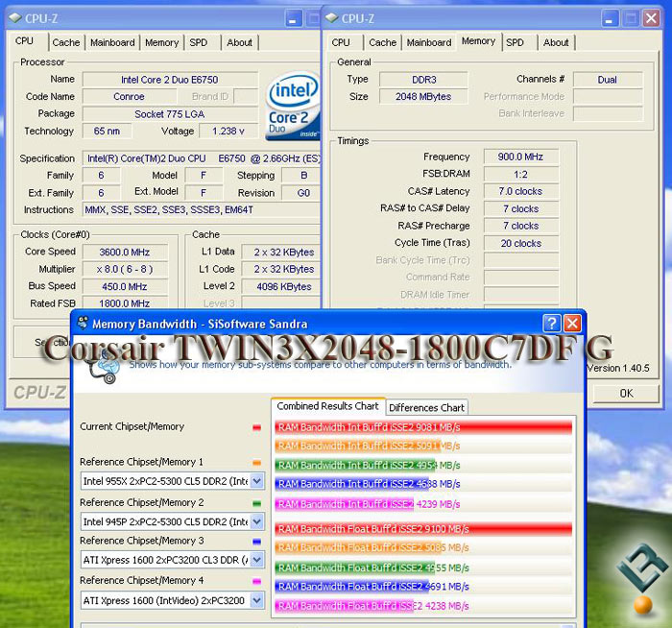The height and width of the screenshot is (628, 672).
Task: Switch to Differences Chart tab
Action: [426, 408]
